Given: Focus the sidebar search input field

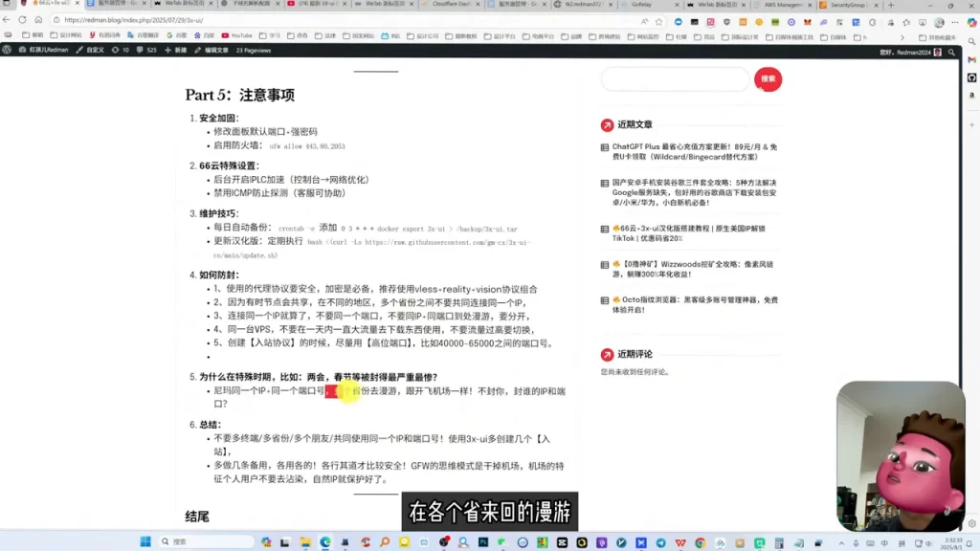Looking at the screenshot, I should pos(675,79).
